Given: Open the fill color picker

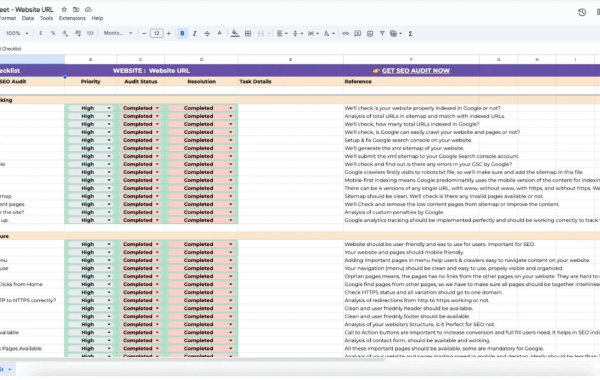Looking at the screenshot, I should (x=235, y=33).
